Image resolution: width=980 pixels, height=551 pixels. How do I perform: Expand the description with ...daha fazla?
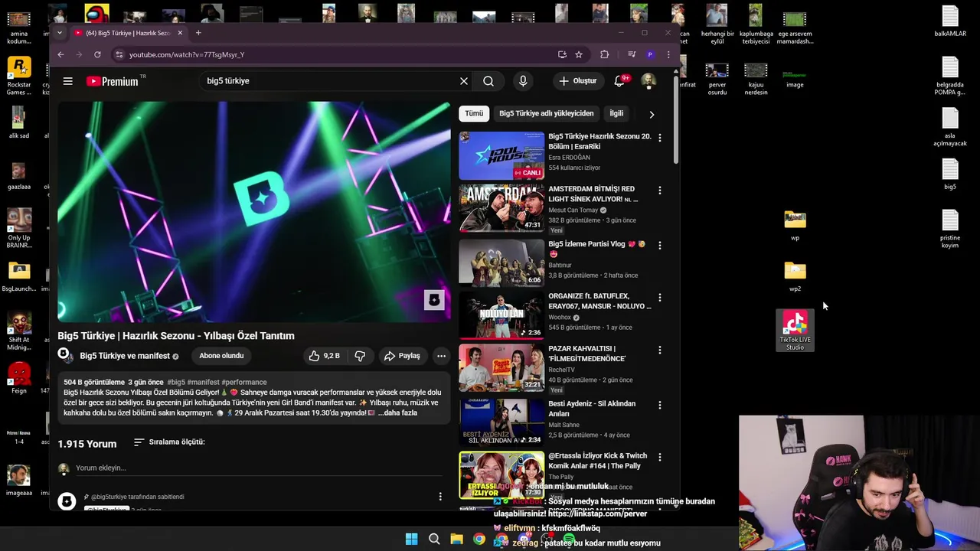point(397,412)
